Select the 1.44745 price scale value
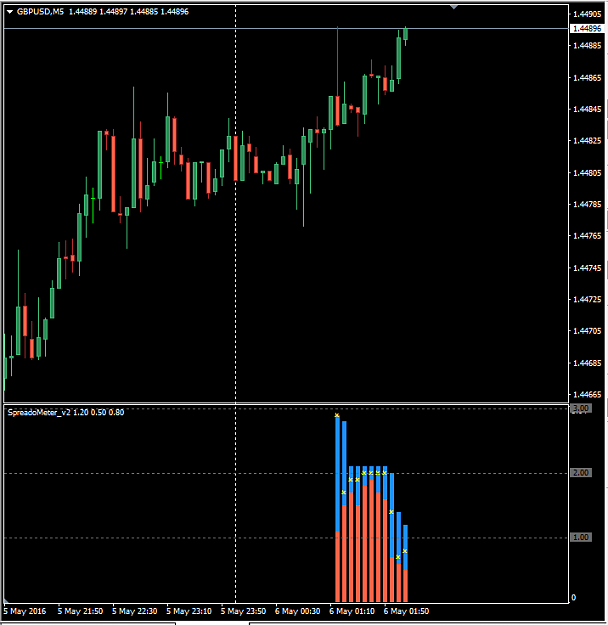608x625 pixels. (x=587, y=268)
